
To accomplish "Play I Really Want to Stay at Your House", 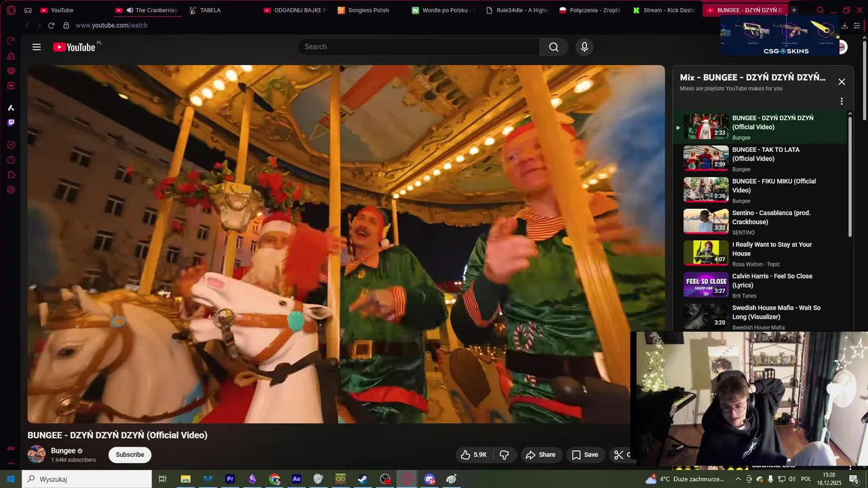I will tap(759, 254).
